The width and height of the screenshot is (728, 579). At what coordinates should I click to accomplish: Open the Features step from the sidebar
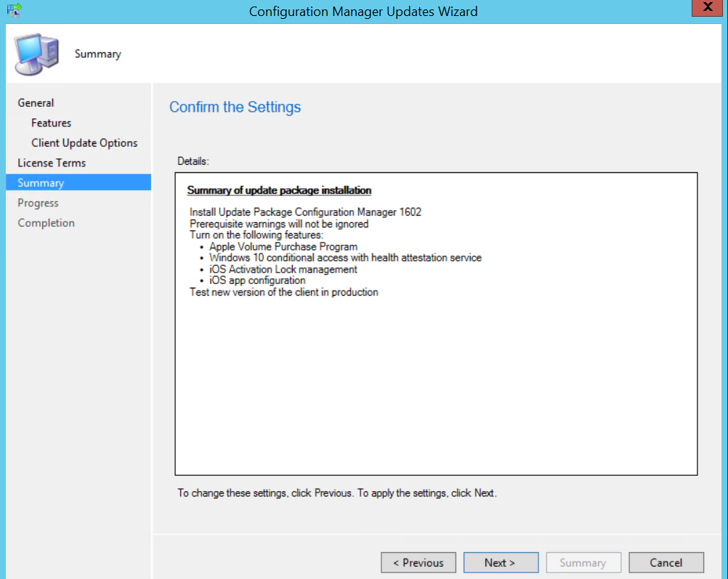click(51, 123)
